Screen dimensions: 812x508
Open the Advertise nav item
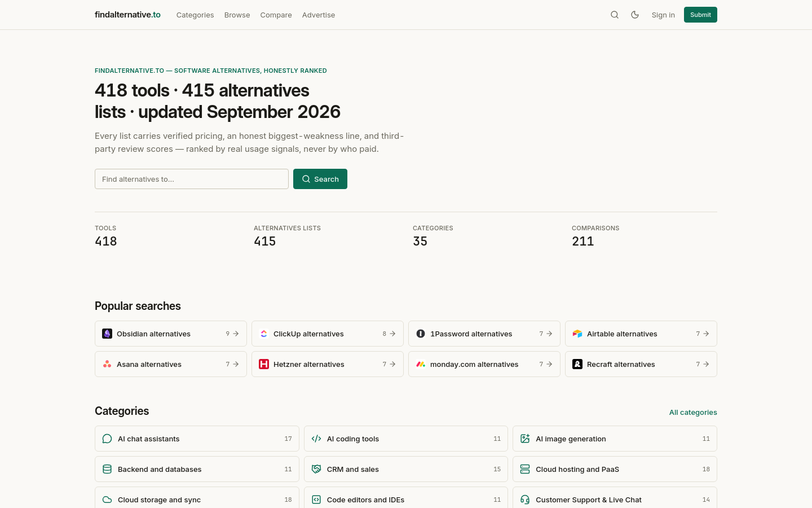pyautogui.click(x=319, y=15)
